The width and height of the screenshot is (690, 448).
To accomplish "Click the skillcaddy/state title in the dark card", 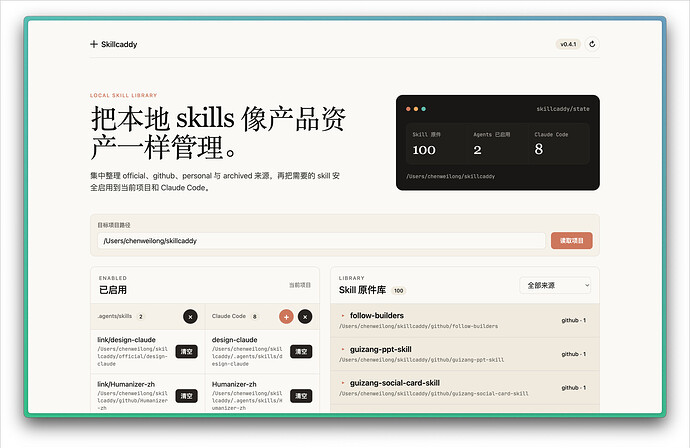I will [x=563, y=109].
